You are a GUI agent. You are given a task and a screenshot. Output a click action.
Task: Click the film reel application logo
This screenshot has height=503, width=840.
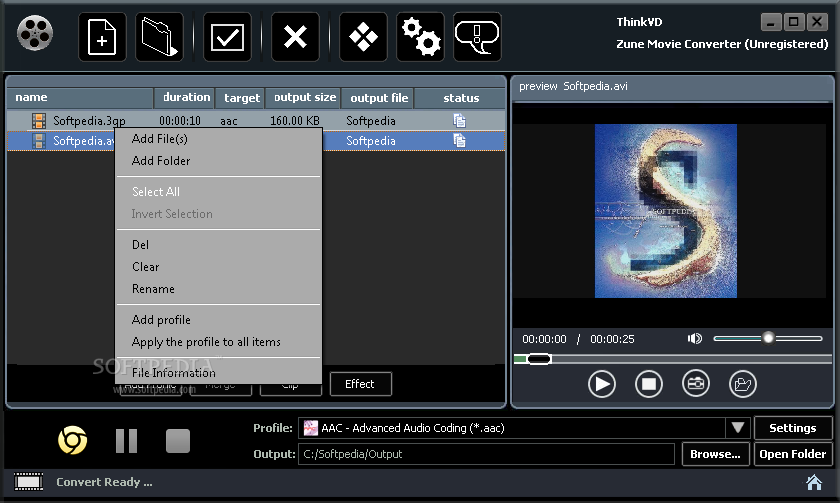tap(35, 33)
